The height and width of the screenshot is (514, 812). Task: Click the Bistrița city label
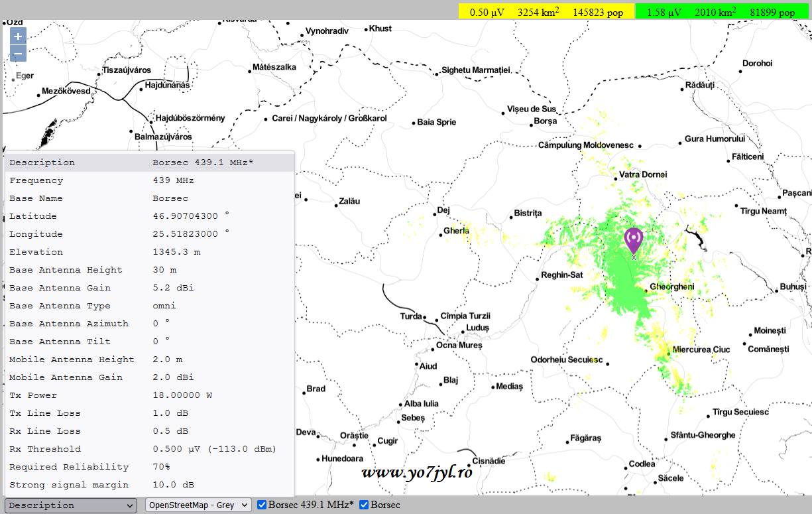click(528, 214)
